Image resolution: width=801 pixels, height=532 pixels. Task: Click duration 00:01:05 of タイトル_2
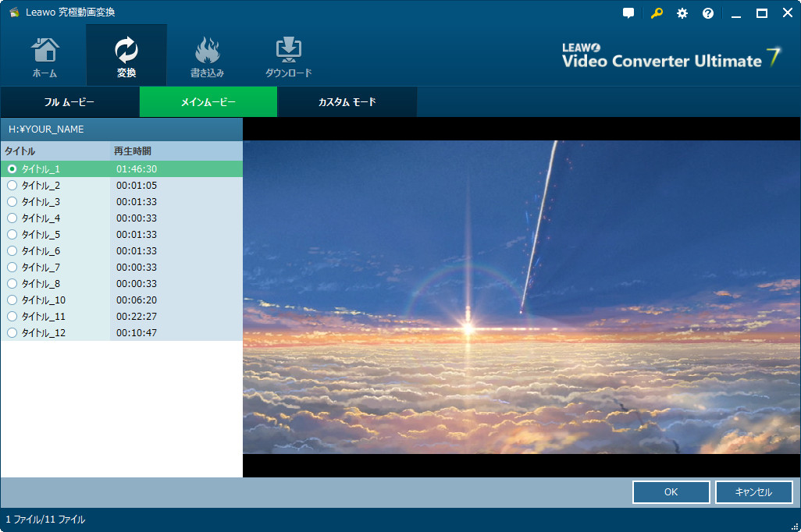tap(137, 186)
